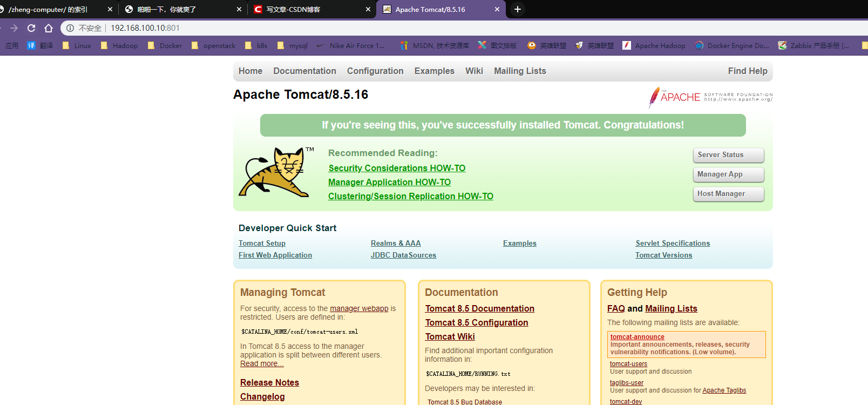This screenshot has height=405, width=868.
Task: Open the k8s bookmark folder
Action: [x=256, y=45]
